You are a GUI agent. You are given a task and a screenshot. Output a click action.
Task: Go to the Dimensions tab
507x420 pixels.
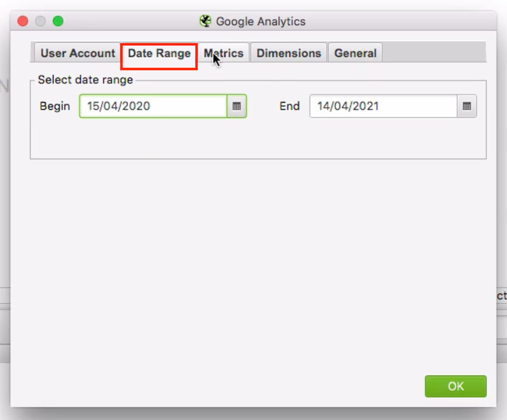click(289, 53)
